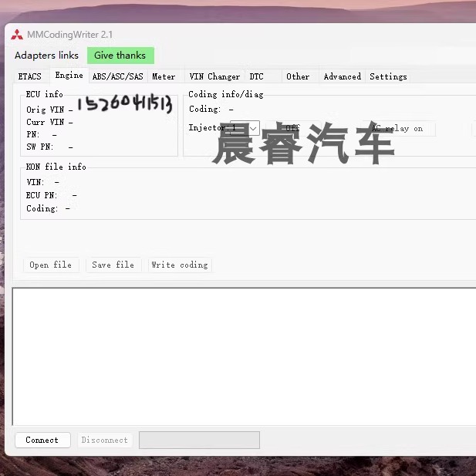The width and height of the screenshot is (476, 476).
Task: Click the Open file button
Action: tap(51, 265)
